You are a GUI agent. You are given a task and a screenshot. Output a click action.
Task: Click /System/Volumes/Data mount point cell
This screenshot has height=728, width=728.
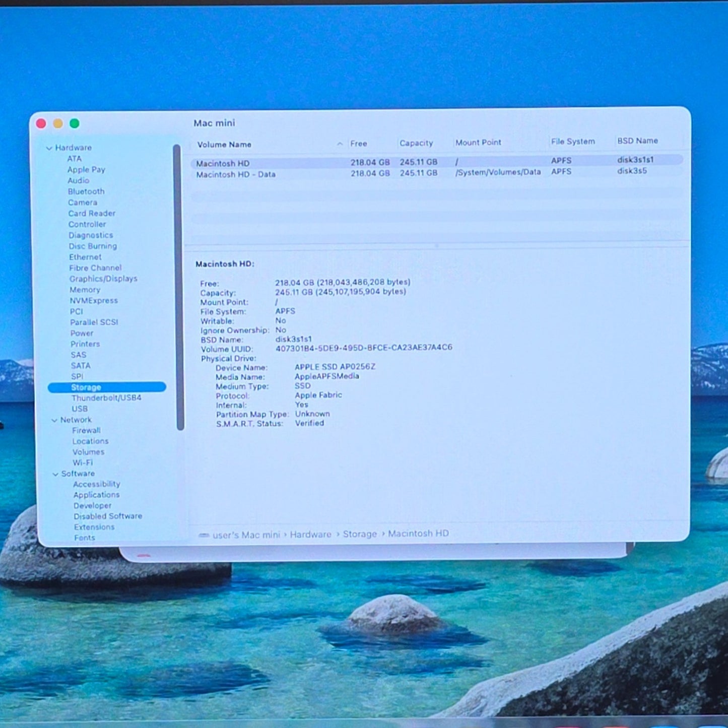point(498,172)
